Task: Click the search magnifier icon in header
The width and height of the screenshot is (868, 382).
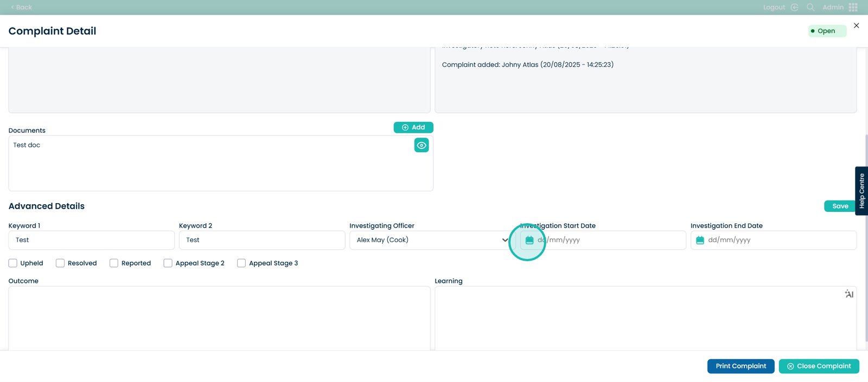Action: pyautogui.click(x=810, y=7)
